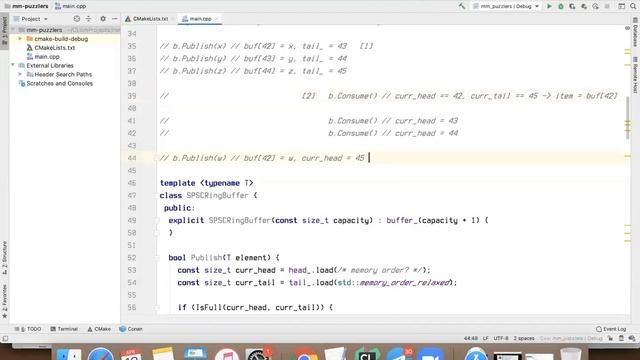Toggle the Favorites tool window side tab
The image size is (640, 360).
coord(4,302)
